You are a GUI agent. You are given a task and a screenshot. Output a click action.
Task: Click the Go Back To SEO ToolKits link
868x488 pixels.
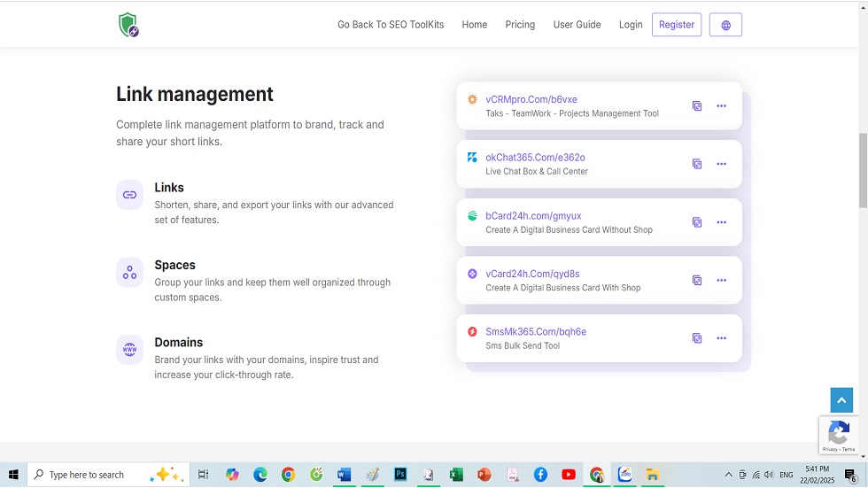click(x=391, y=25)
